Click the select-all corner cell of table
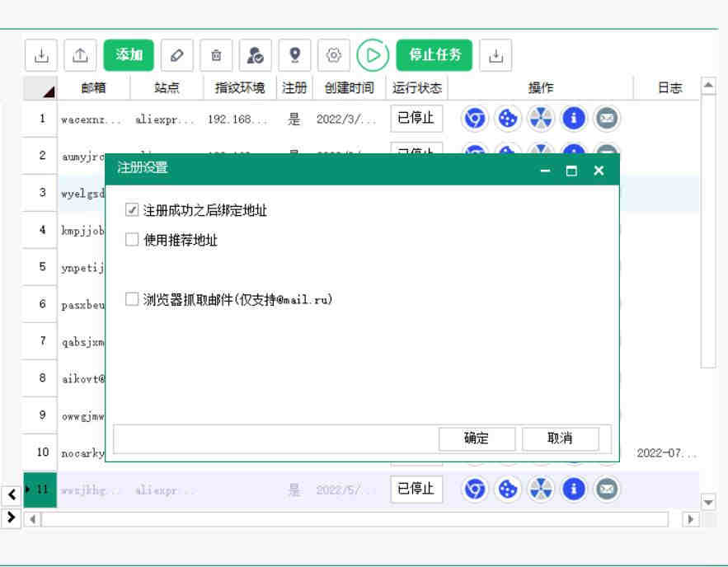728x567 pixels. point(40,87)
